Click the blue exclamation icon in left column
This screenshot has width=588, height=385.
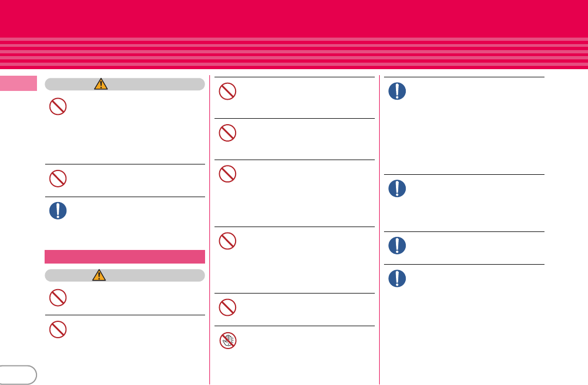(58, 211)
